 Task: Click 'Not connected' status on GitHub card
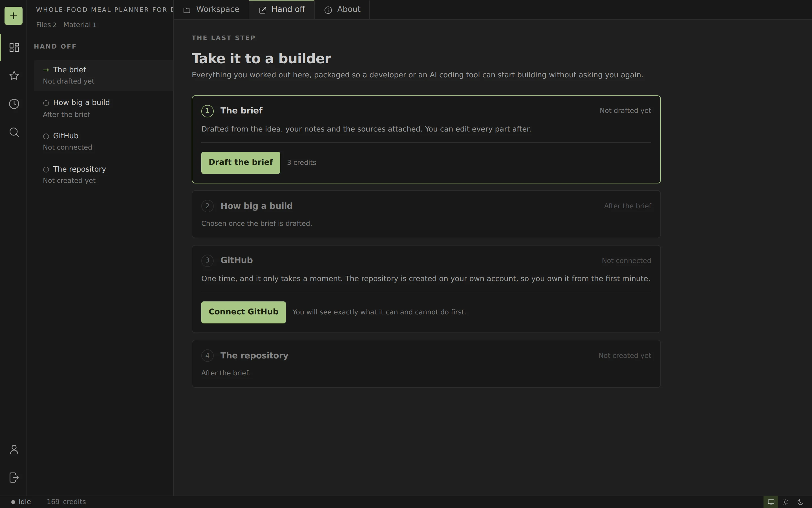626,261
